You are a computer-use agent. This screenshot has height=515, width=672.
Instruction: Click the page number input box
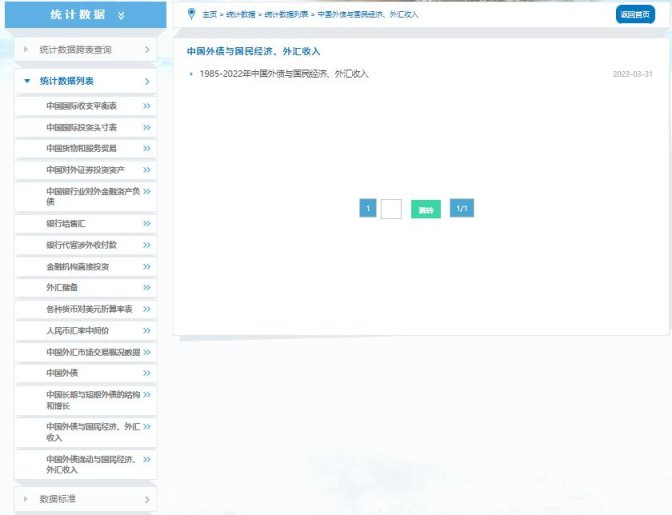(x=391, y=209)
